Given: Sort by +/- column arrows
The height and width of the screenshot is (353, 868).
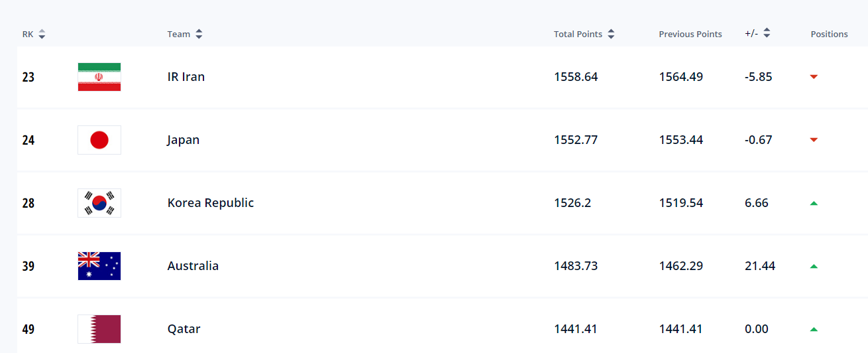Looking at the screenshot, I should (x=767, y=33).
